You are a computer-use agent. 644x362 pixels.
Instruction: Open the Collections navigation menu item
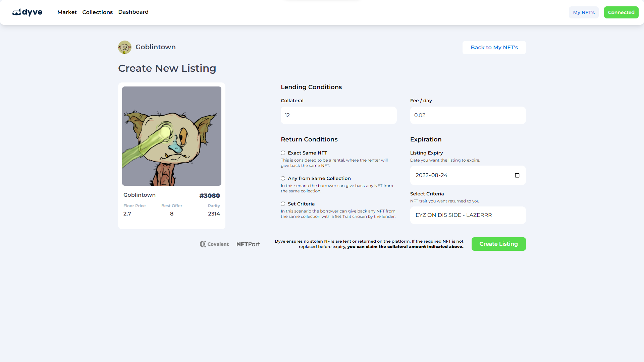coord(97,12)
